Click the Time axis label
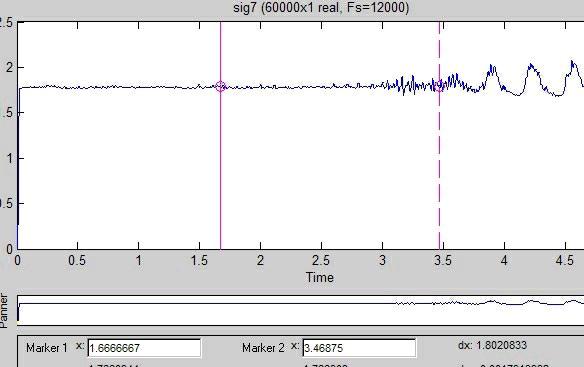 point(320,277)
